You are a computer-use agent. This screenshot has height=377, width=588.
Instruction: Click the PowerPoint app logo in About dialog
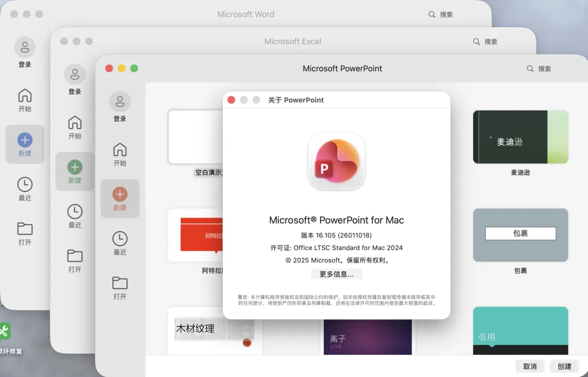pos(336,161)
